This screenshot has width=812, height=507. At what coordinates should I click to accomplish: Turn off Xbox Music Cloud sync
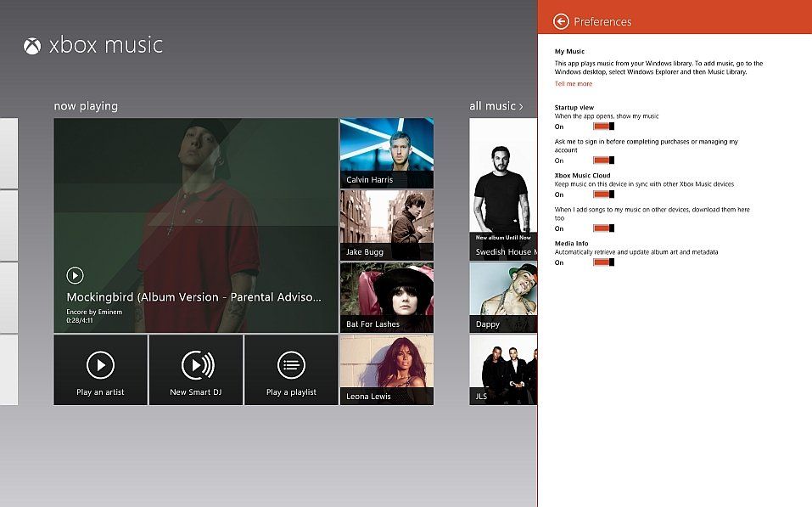tap(603, 194)
